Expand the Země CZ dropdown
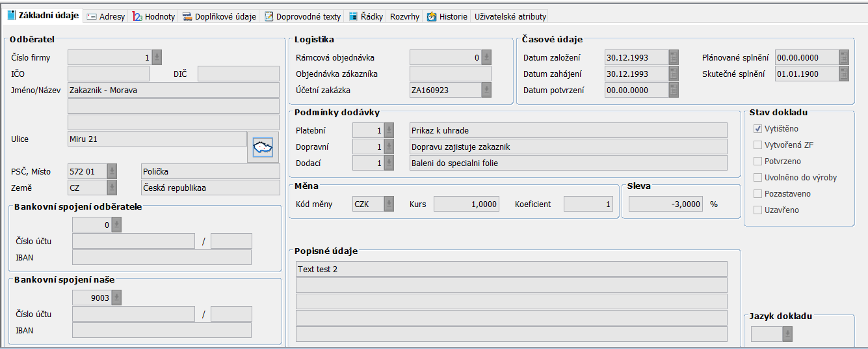 coord(112,188)
